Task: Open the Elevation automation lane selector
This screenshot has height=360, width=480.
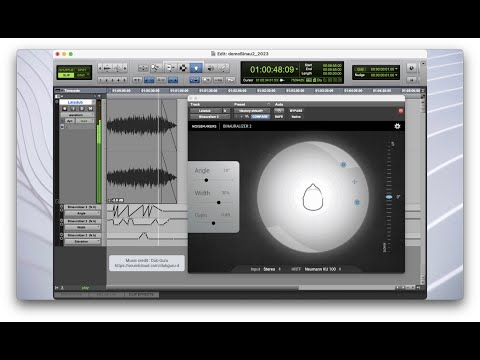Action: coord(82,241)
